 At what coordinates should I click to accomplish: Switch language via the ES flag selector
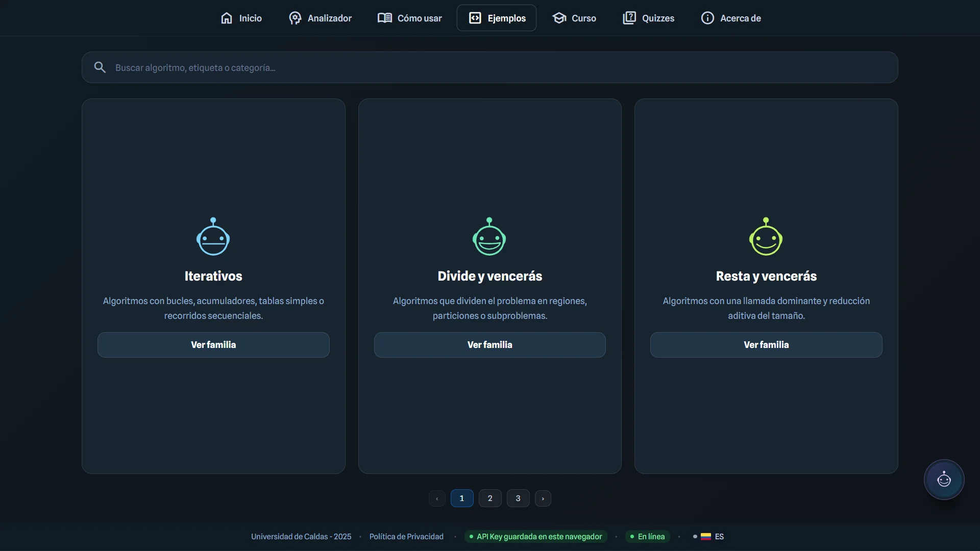click(708, 537)
